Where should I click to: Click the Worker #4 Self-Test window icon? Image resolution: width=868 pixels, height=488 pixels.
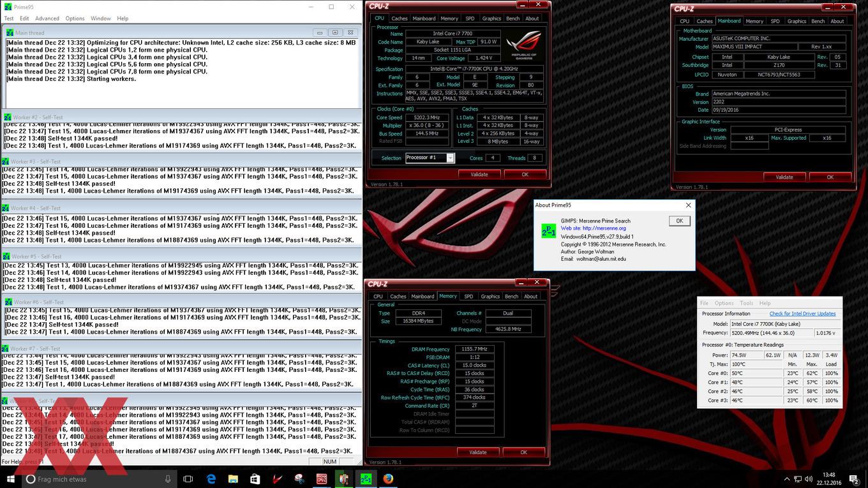[x=6, y=209]
